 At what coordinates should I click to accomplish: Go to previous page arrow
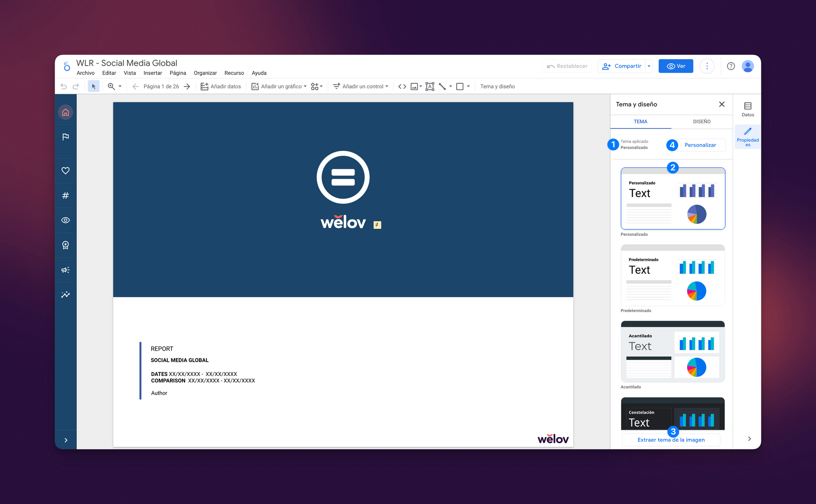(x=135, y=86)
